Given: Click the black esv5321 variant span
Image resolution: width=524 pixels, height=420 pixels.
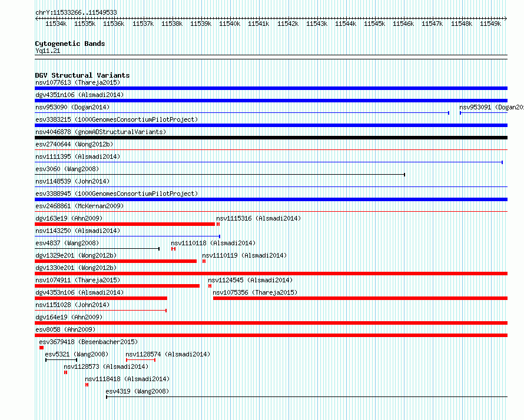Looking at the screenshot, I should [x=61, y=360].
